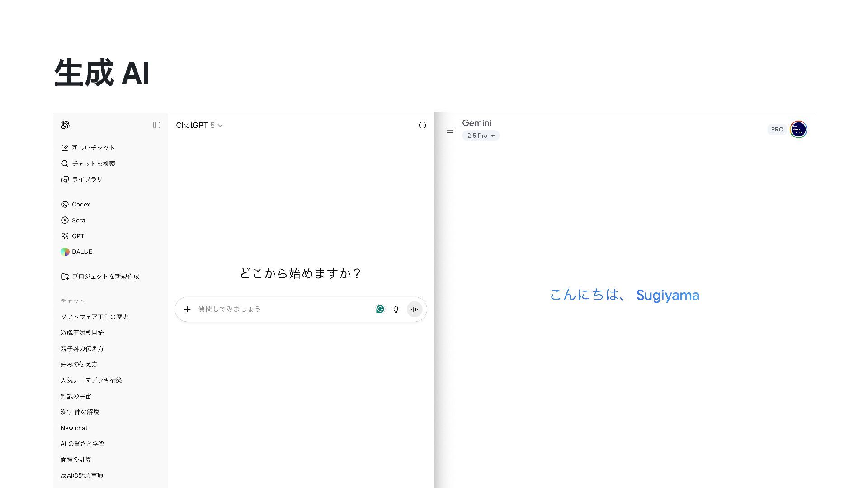Open the ChatGPT 5 model dropdown
This screenshot has width=868, height=488.
point(199,125)
